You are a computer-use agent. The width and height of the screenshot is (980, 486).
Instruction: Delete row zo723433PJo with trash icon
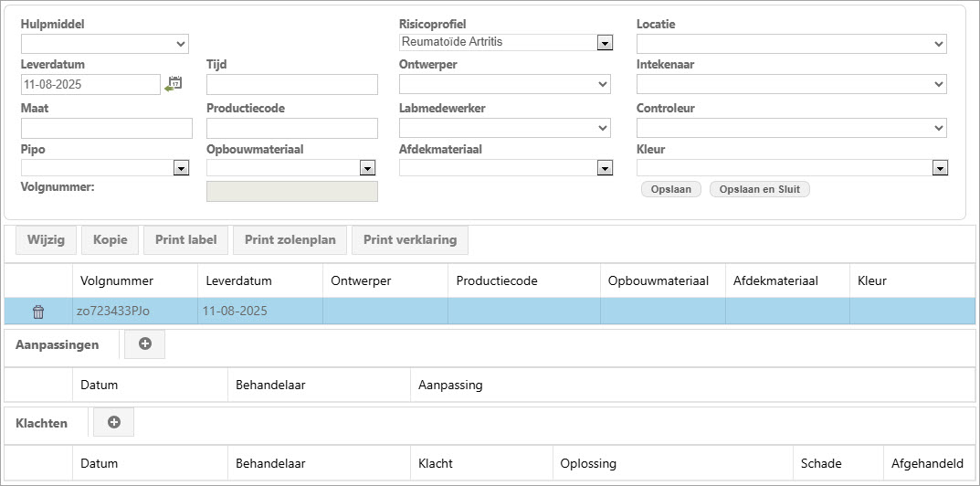38,312
